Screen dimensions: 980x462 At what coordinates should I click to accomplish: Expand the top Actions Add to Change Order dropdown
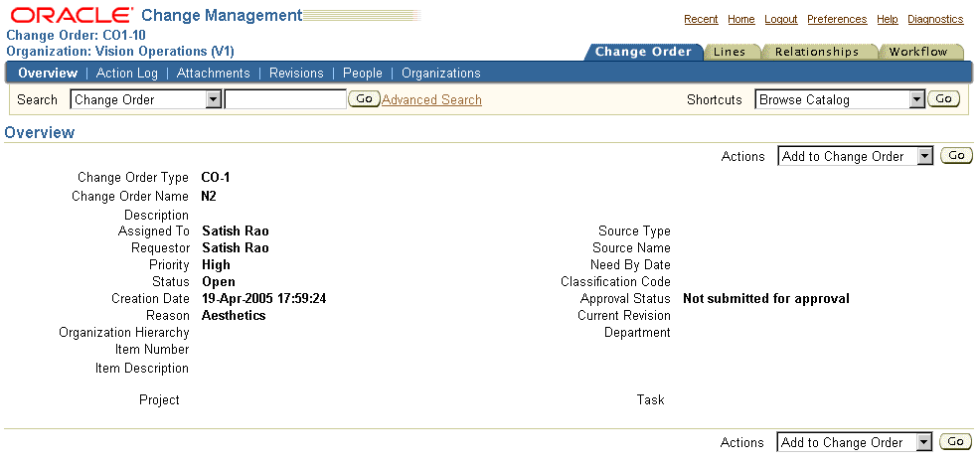pos(855,156)
